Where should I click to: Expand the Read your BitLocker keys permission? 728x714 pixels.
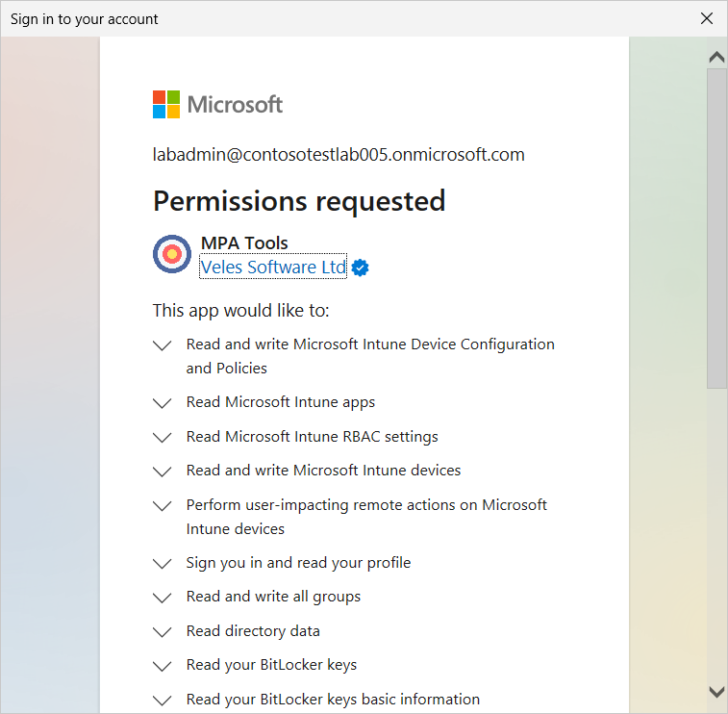[163, 666]
